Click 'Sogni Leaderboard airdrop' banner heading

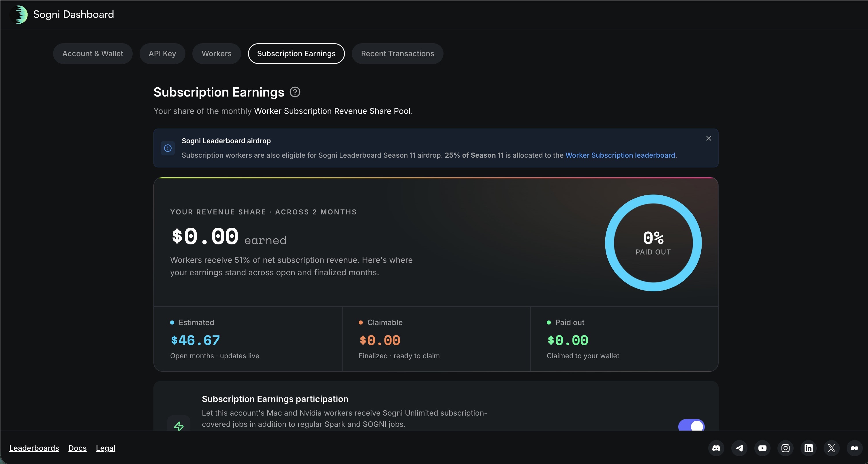coord(226,141)
